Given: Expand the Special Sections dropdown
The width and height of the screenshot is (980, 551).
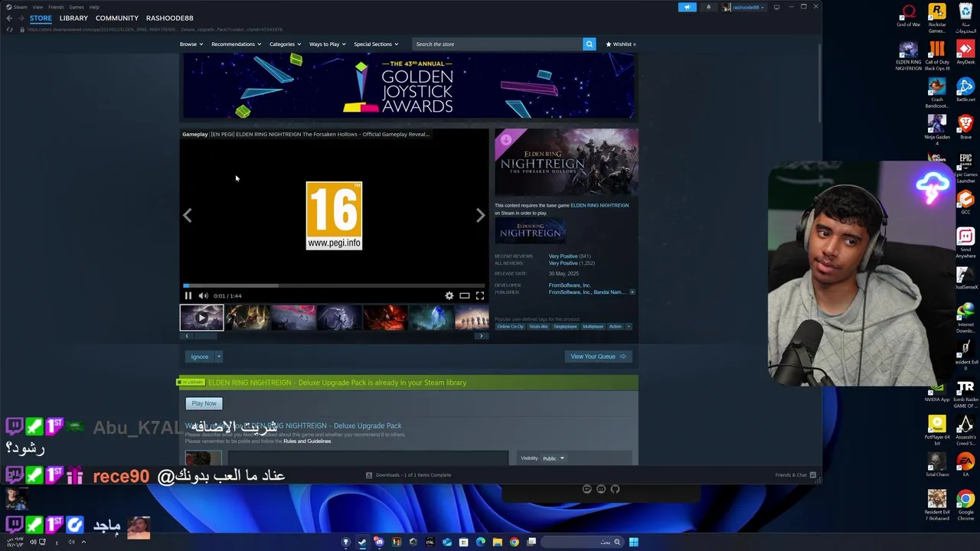Looking at the screenshot, I should pos(375,44).
